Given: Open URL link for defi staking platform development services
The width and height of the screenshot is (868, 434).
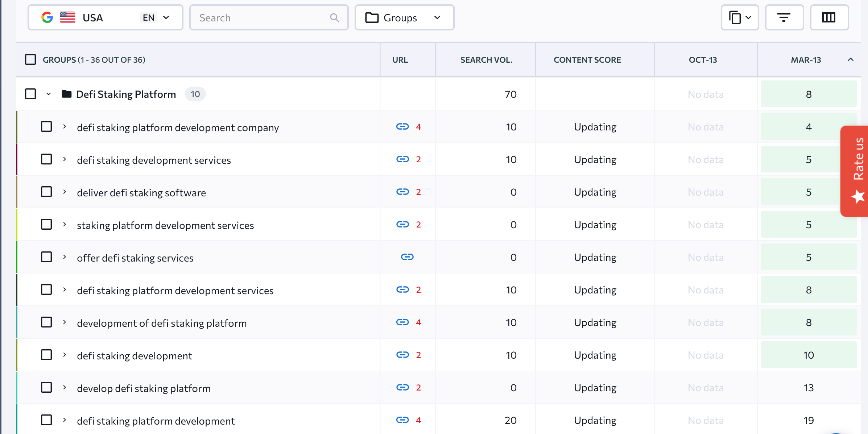Looking at the screenshot, I should pyautogui.click(x=402, y=290).
